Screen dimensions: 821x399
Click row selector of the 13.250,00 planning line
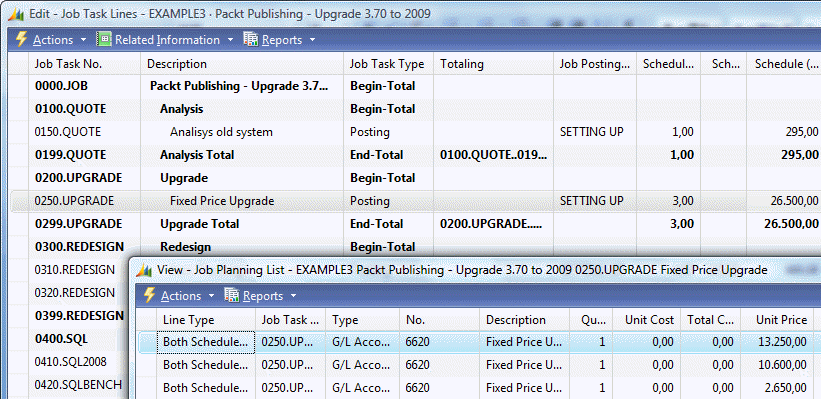147,342
